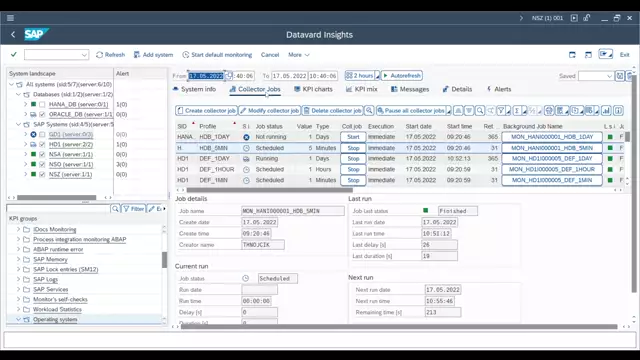
Task: Open the command field dropdown
Action: pyautogui.click(x=84, y=55)
